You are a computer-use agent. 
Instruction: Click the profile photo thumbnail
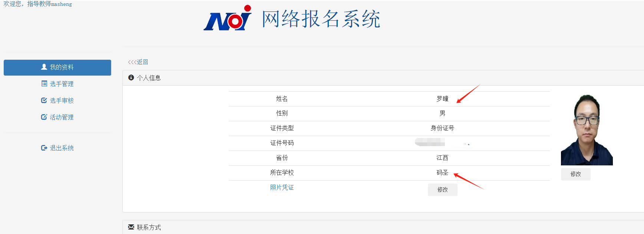coord(587,130)
